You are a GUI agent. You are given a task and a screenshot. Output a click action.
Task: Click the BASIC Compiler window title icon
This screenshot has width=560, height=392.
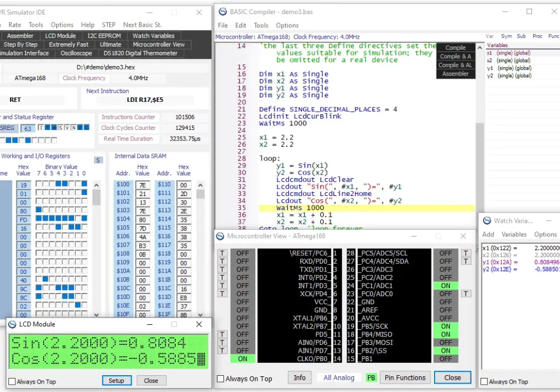click(x=222, y=12)
